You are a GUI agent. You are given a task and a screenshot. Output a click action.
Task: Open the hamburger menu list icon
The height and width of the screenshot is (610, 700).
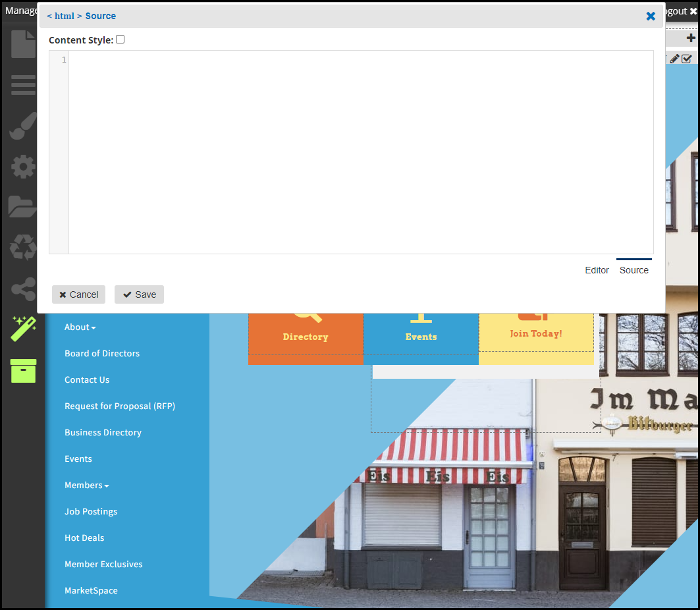tap(22, 85)
